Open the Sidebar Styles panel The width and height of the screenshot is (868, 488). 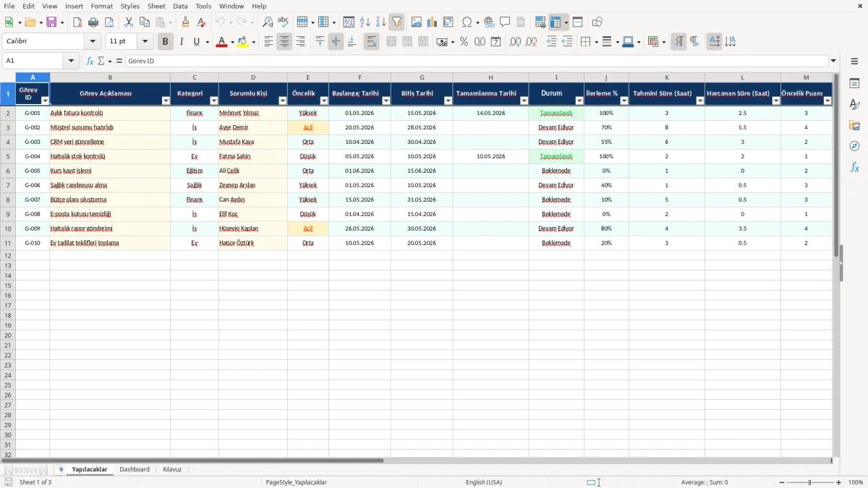(854, 104)
